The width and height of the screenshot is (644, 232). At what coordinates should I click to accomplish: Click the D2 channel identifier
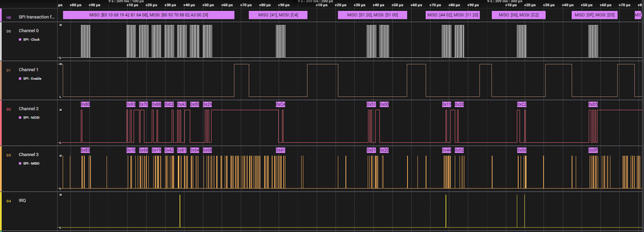tap(8, 110)
